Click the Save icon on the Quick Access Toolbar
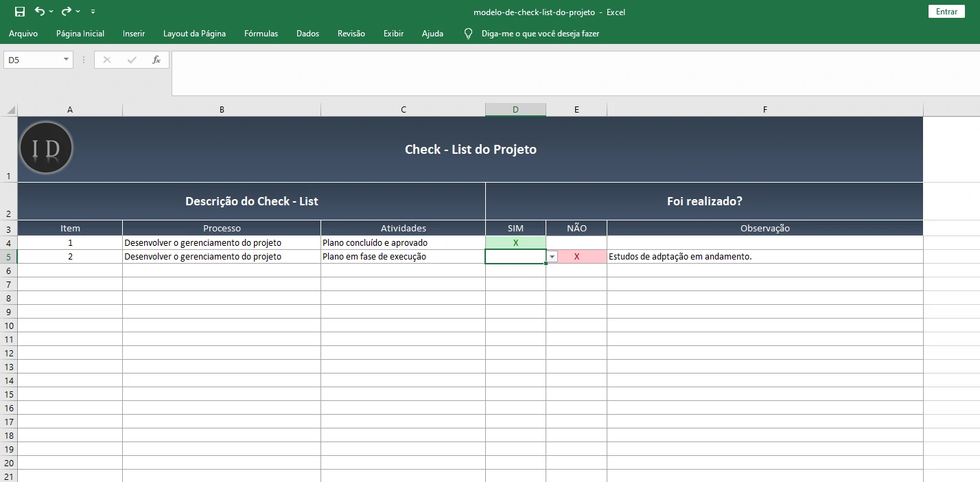The height and width of the screenshot is (482, 980). pos(19,11)
